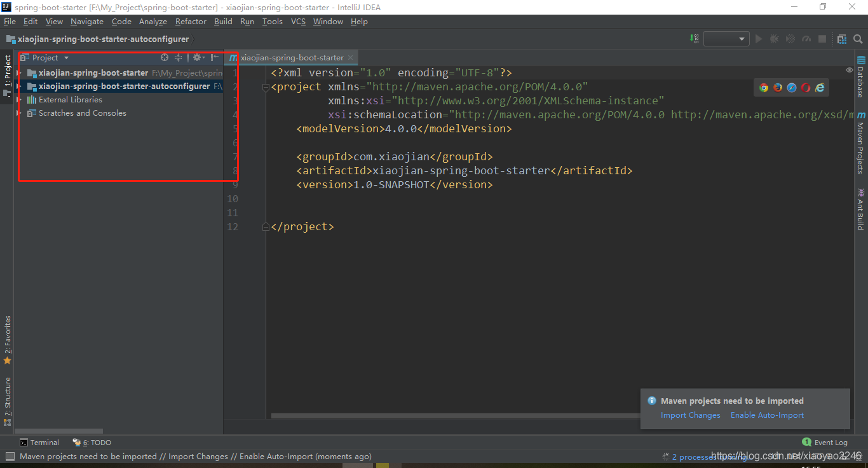Hide the Project tool window

click(215, 57)
